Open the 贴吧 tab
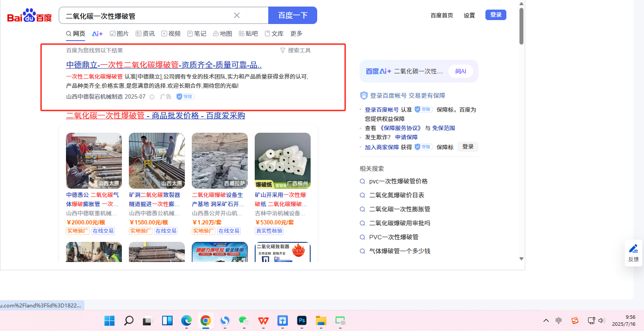The height and width of the screenshot is (331, 644). pyautogui.click(x=248, y=34)
